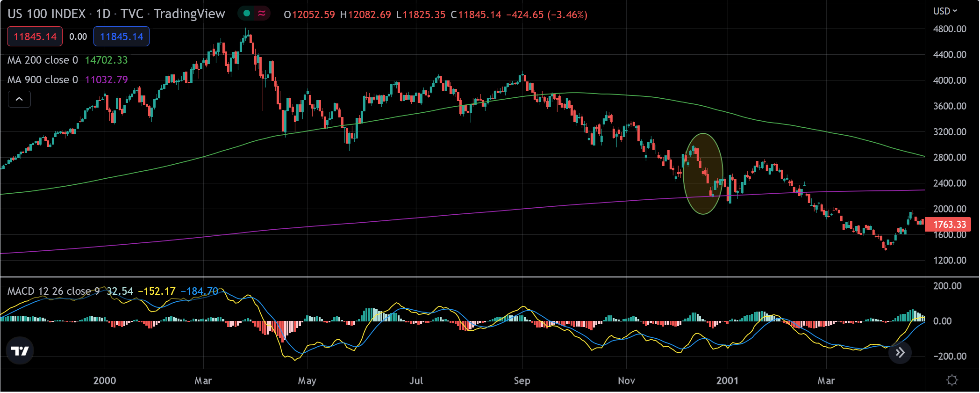This screenshot has width=980, height=393.
Task: Select the US 100 INDEX symbol title
Action: [x=47, y=14]
